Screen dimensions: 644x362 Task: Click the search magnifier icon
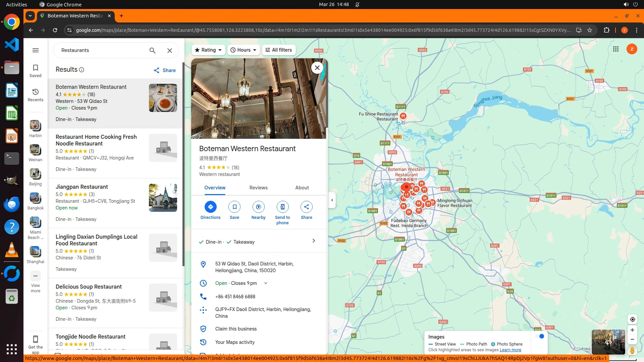[x=152, y=50]
